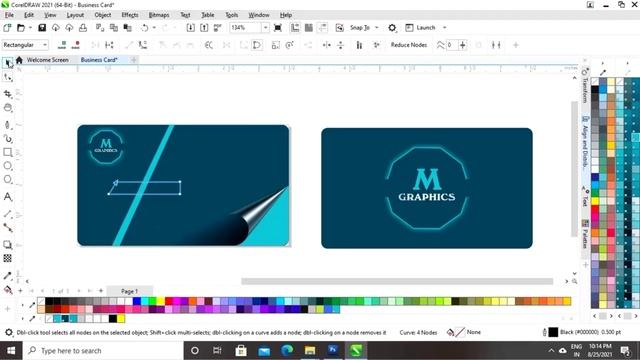Screen dimensions: 640x360
Task: Select the Polygon tool
Action: pyautogui.click(x=8, y=179)
